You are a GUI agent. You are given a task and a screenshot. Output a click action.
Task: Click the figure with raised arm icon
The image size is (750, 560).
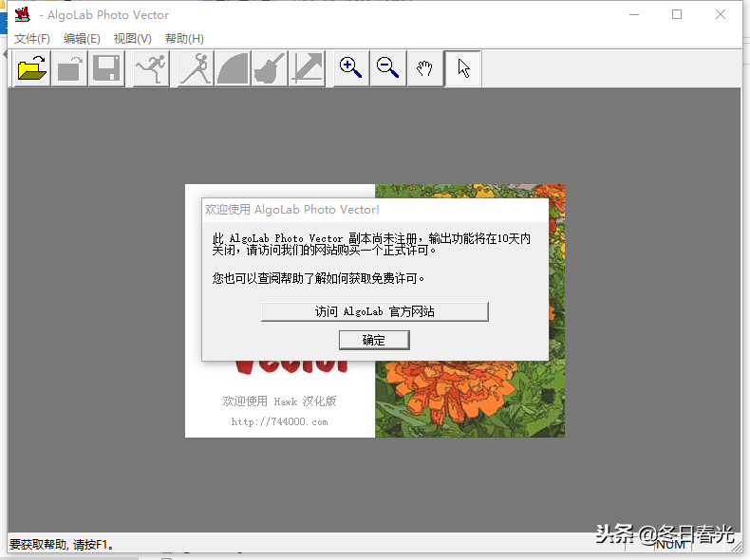tap(196, 68)
